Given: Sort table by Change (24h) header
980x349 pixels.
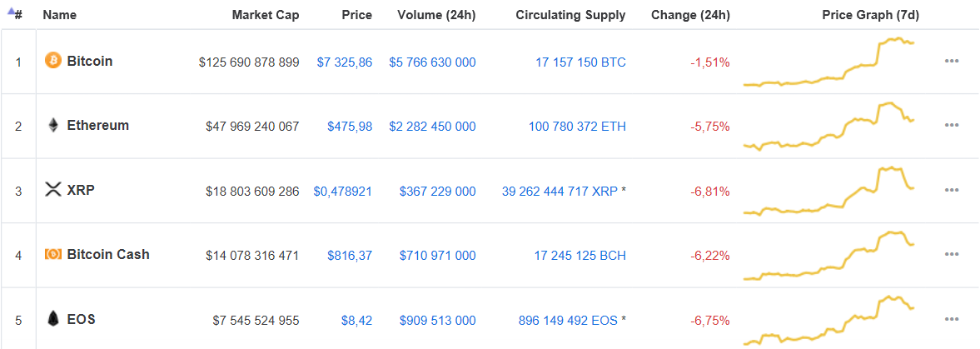Looking at the screenshot, I should point(690,15).
